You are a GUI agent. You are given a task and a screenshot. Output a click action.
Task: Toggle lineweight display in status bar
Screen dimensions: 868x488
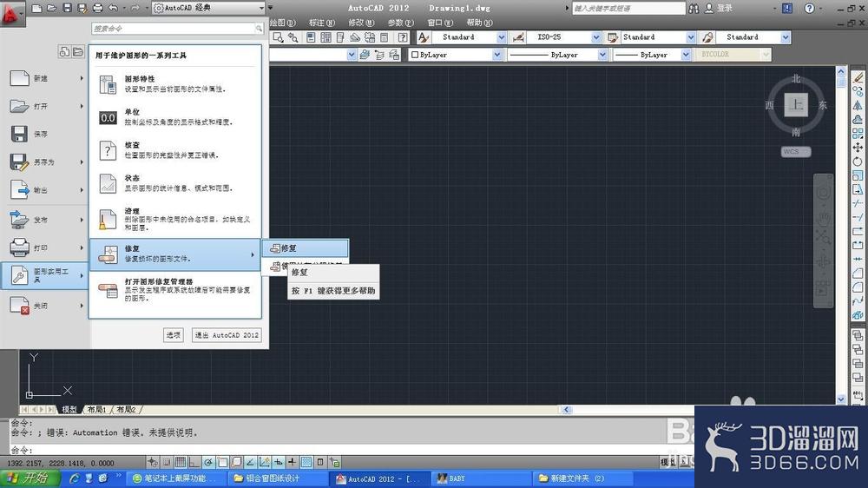click(x=292, y=462)
